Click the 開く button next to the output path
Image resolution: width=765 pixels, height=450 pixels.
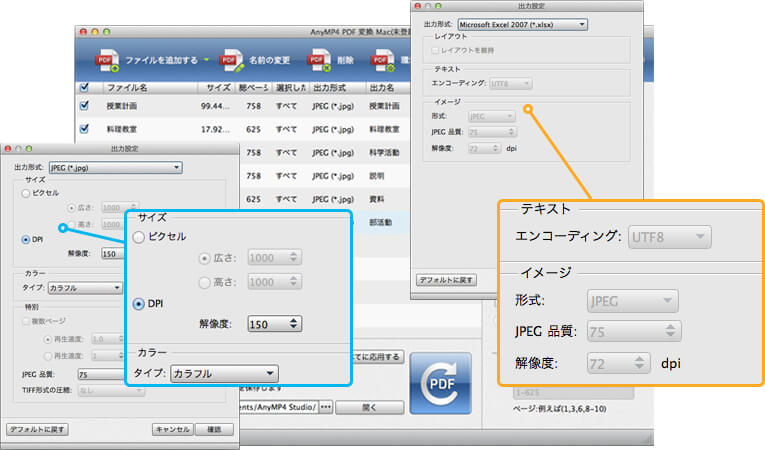(369, 407)
